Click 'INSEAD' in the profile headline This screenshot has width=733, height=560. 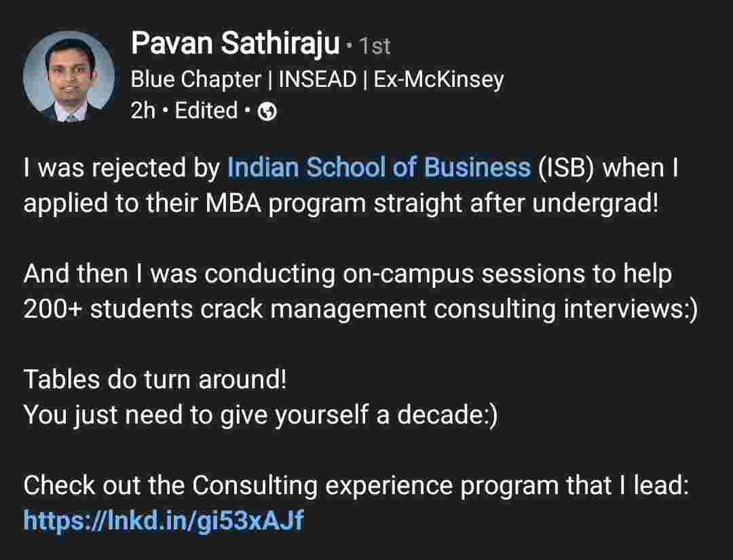[x=318, y=79]
